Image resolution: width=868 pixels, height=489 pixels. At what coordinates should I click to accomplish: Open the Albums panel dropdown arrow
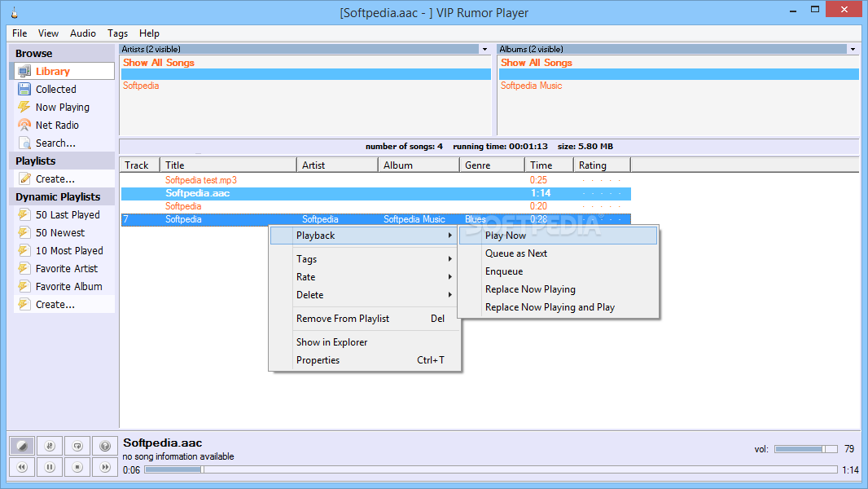[853, 49]
